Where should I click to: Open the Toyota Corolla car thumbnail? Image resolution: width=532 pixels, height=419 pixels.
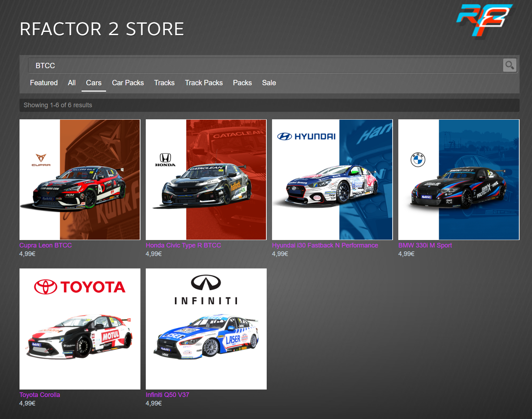[x=80, y=329]
